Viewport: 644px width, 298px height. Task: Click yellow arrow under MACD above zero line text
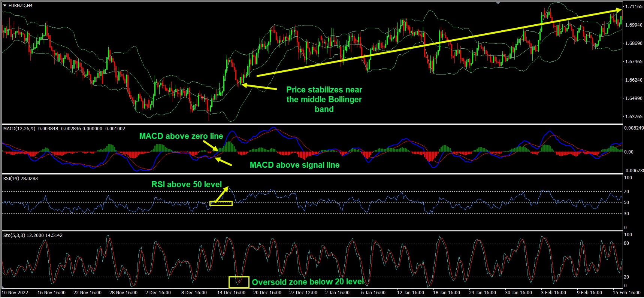coord(211,146)
